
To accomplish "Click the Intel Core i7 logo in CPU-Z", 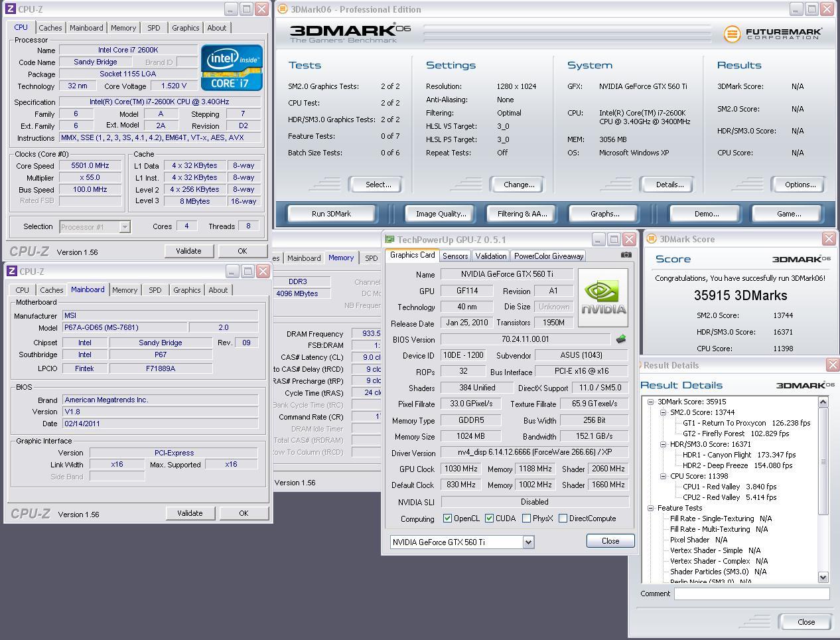I will click(232, 68).
